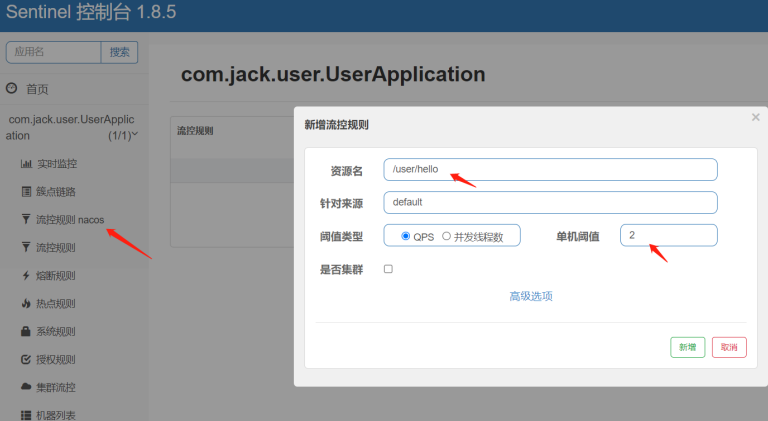The image size is (768, 421).
Task: Click the list icon for 簇点链路
Action: [26, 191]
